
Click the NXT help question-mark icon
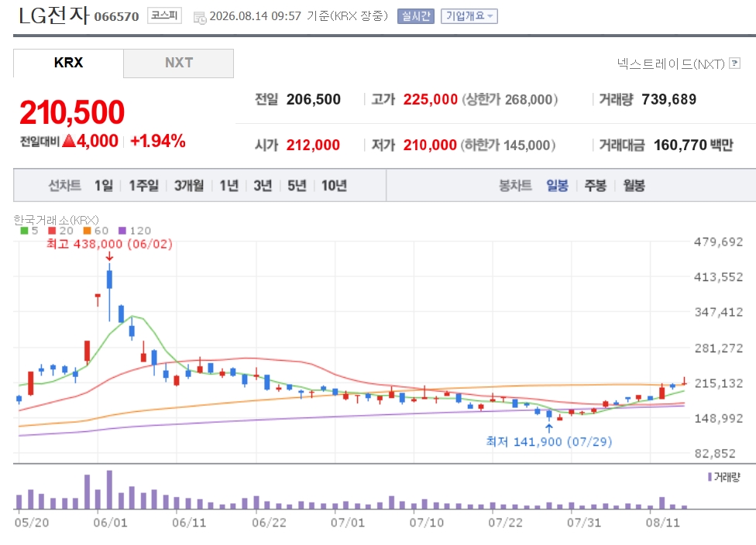734,63
